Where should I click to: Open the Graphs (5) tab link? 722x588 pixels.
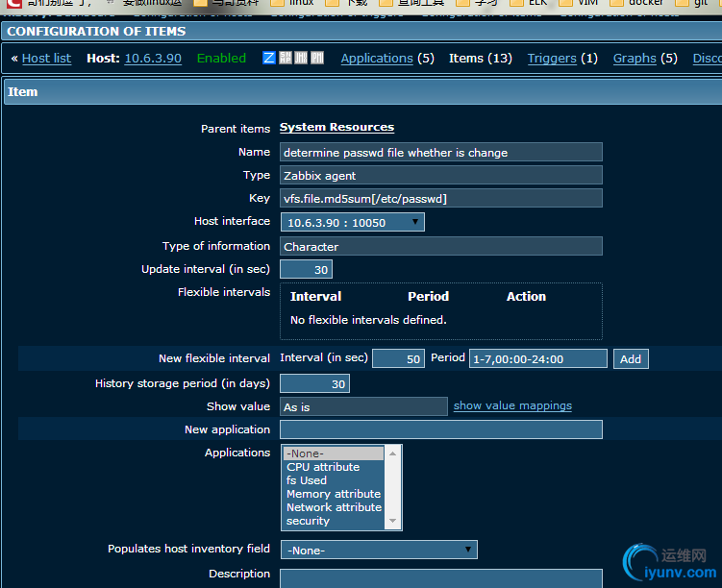tap(635, 59)
